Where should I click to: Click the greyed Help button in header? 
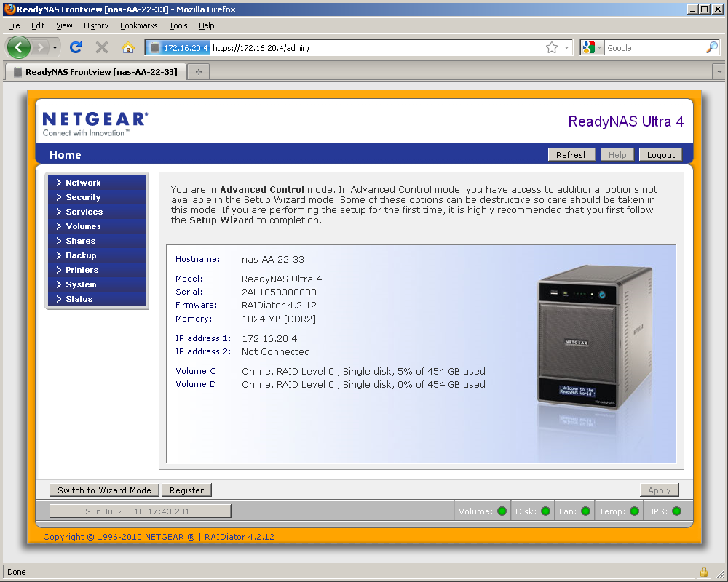coord(617,154)
